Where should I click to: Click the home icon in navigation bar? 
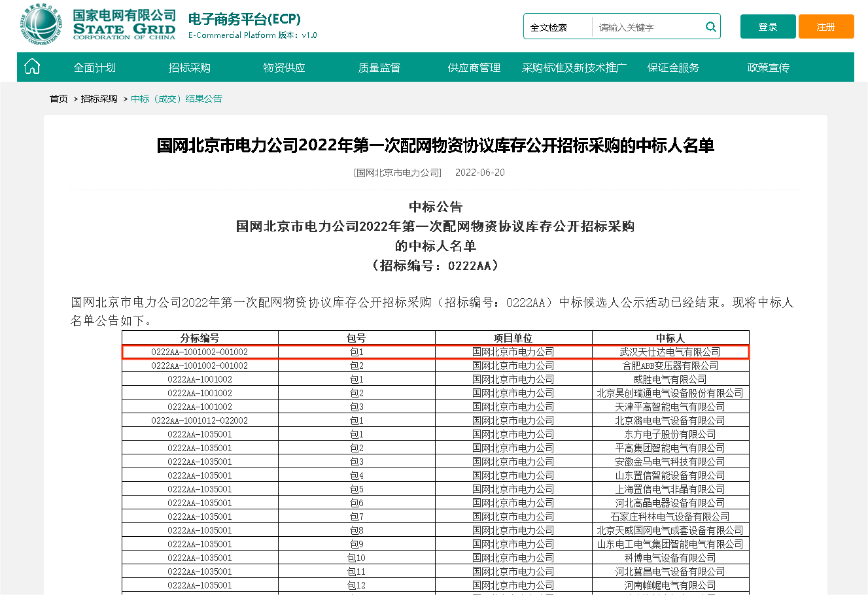pos(32,67)
